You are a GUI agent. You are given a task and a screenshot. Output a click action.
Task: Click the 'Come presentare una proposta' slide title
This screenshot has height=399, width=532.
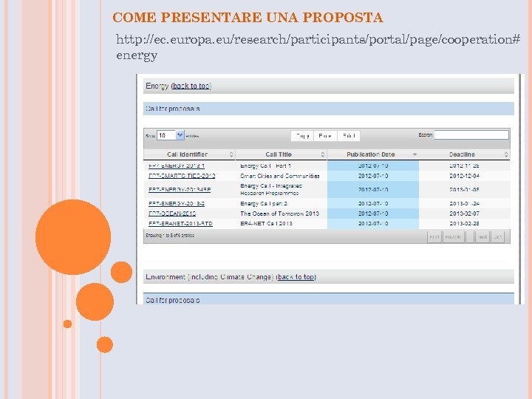pos(248,17)
